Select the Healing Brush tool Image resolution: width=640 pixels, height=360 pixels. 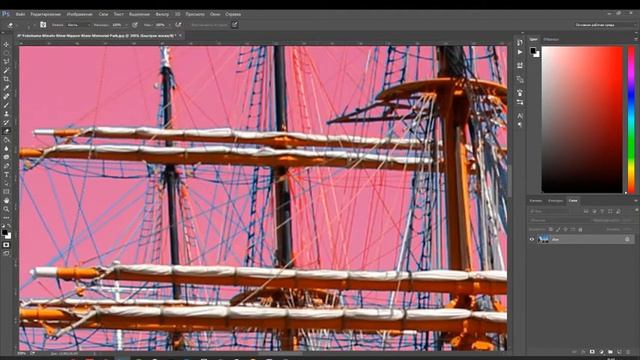coord(6,97)
